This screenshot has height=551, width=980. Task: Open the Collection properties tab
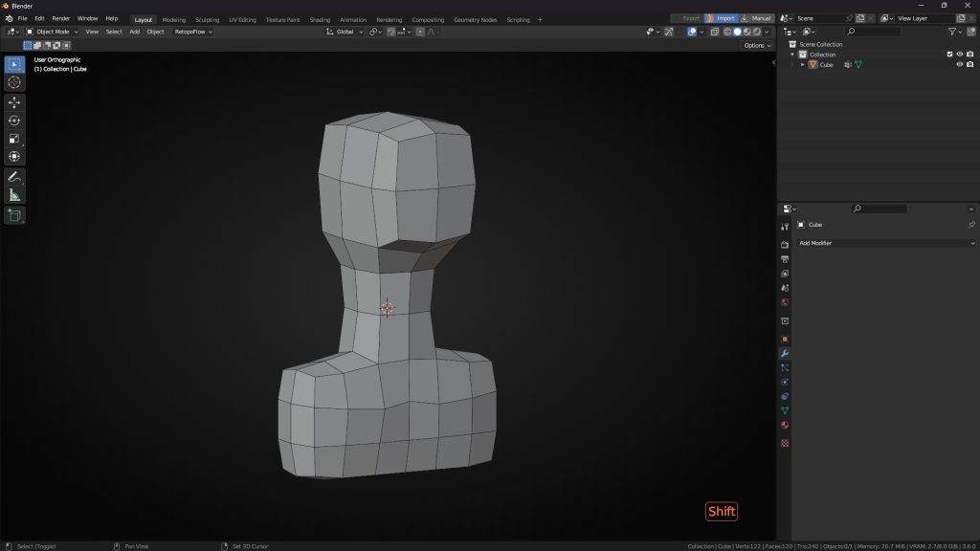785,321
